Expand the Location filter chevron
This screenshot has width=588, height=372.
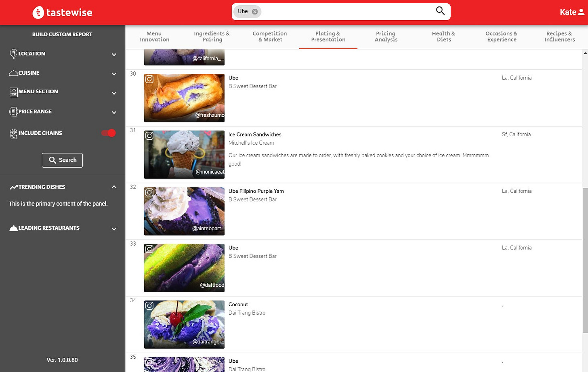114,55
